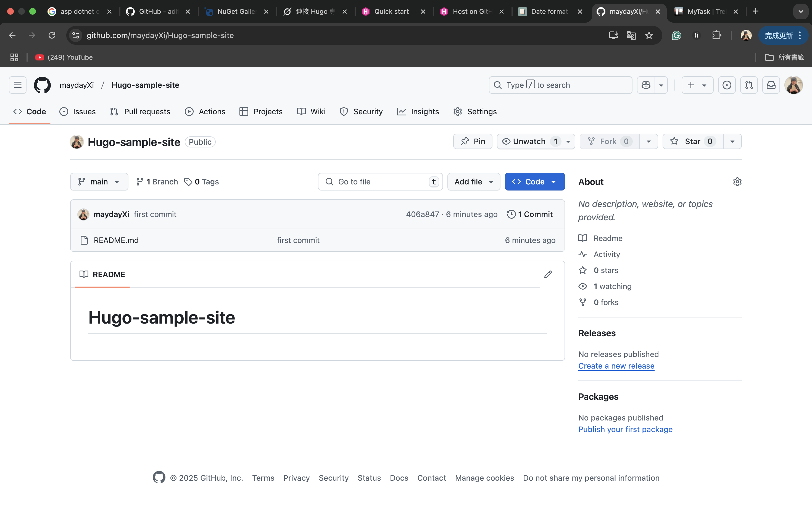Click the GitHub Octocat logo in the header
The height and width of the screenshot is (508, 812).
(42, 85)
